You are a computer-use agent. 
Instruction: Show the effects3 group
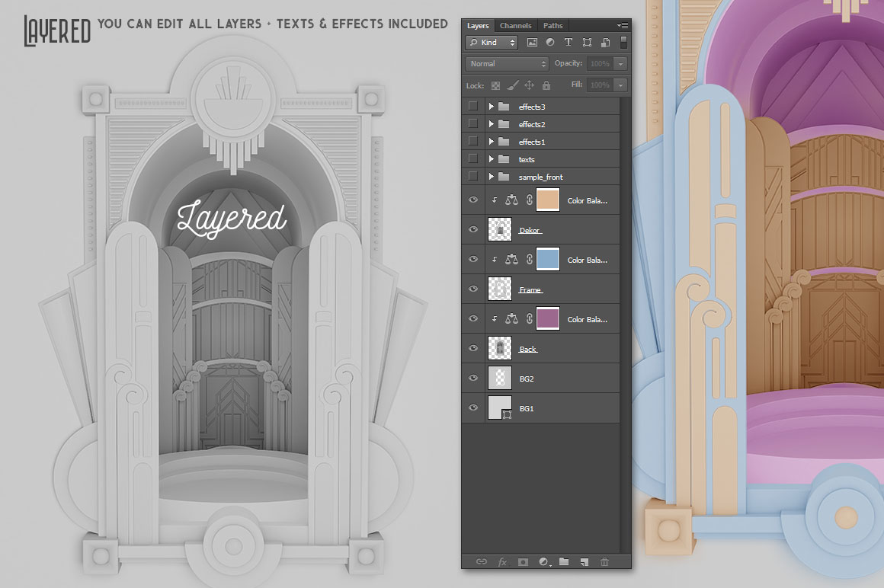click(x=473, y=107)
